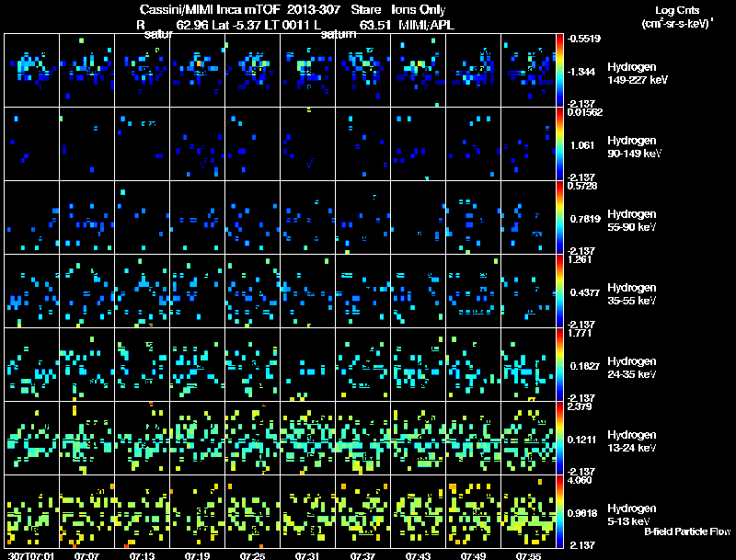Select the '07:43' time axis label

(x=418, y=555)
